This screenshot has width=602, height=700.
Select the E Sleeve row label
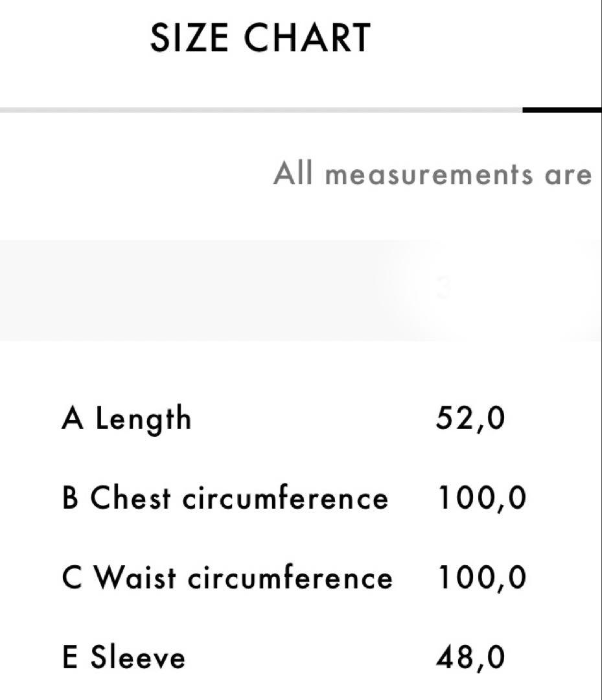(124, 657)
